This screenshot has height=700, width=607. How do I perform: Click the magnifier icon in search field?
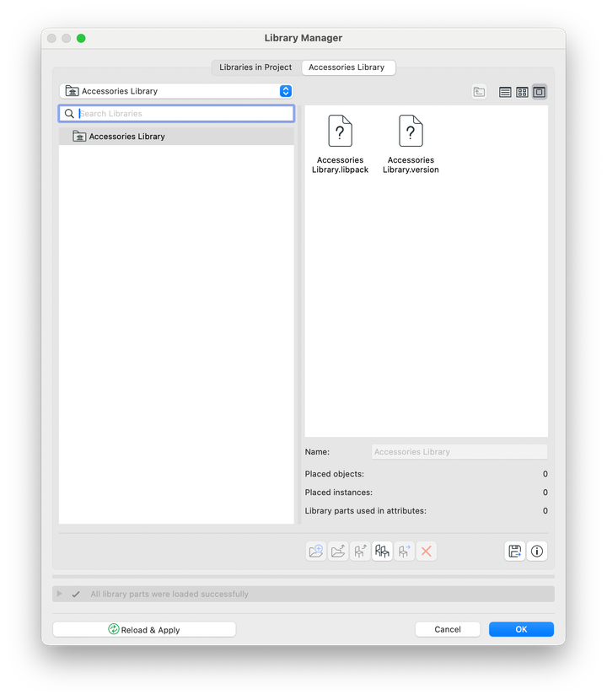coord(69,113)
